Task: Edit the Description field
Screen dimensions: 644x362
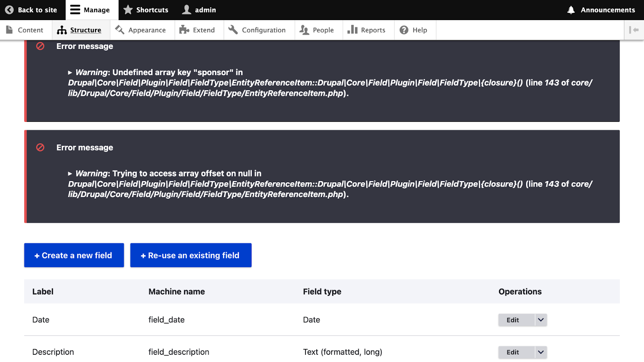Action: coord(513,352)
